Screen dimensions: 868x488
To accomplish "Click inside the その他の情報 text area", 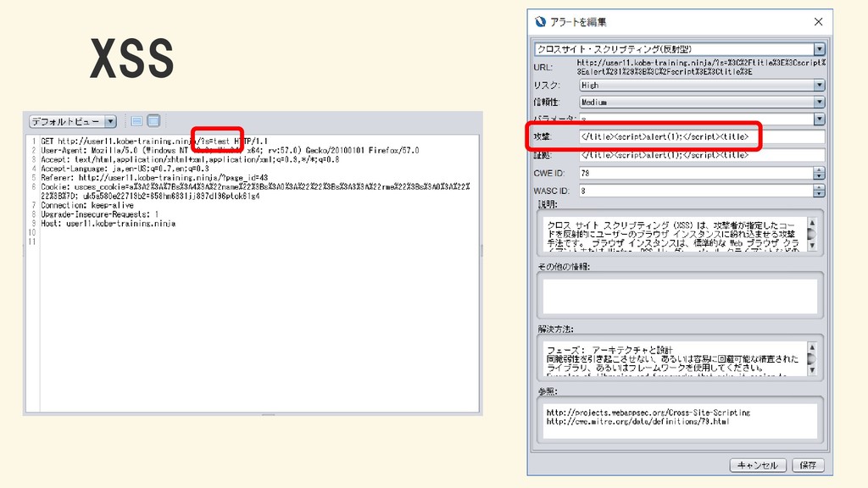I will (680, 296).
